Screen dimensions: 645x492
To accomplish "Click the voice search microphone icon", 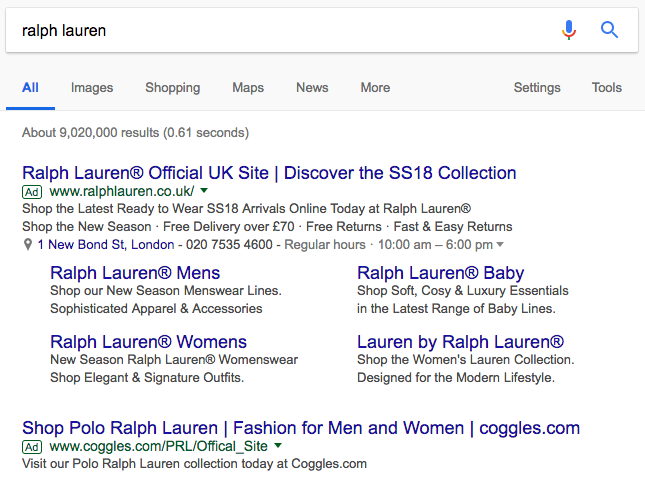I will 569,30.
